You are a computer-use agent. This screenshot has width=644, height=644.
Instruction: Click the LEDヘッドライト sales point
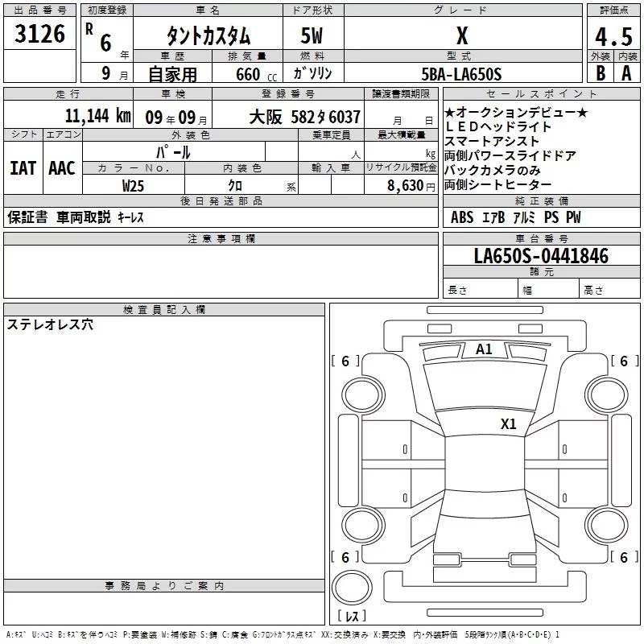click(497, 126)
